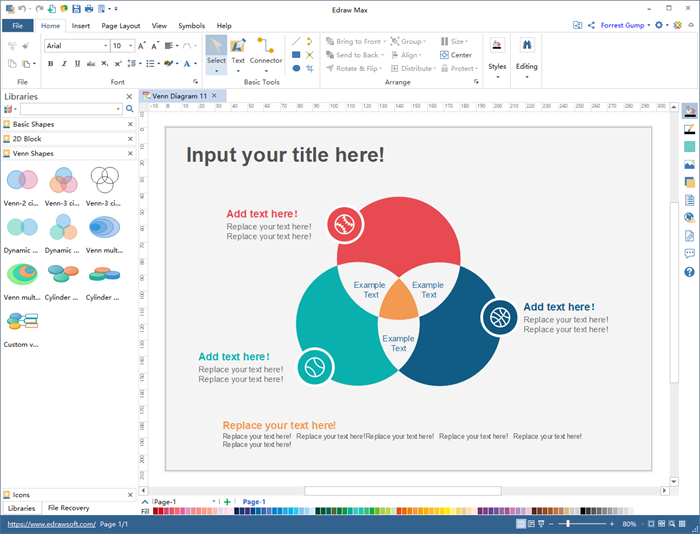700x534 pixels.
Task: Toggle Italic text formatting
Action: coord(64,64)
